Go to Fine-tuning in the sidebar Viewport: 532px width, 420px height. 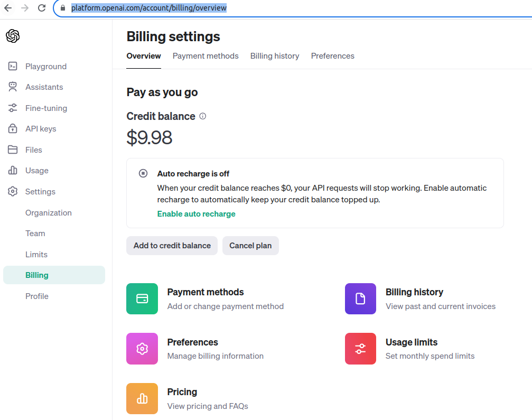pos(46,108)
